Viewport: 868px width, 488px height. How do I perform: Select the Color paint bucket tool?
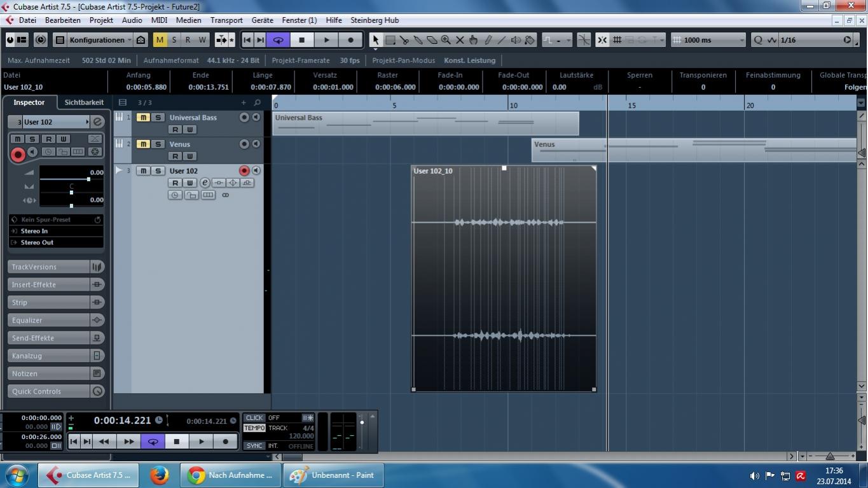pyautogui.click(x=530, y=40)
